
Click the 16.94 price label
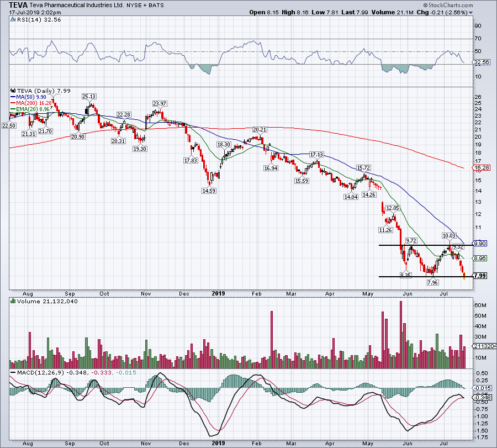pyautogui.click(x=271, y=168)
